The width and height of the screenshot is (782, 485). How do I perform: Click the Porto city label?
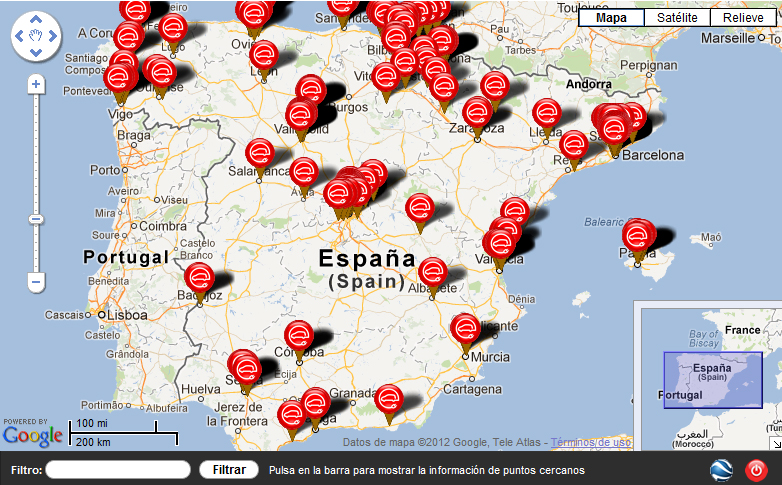tap(105, 170)
